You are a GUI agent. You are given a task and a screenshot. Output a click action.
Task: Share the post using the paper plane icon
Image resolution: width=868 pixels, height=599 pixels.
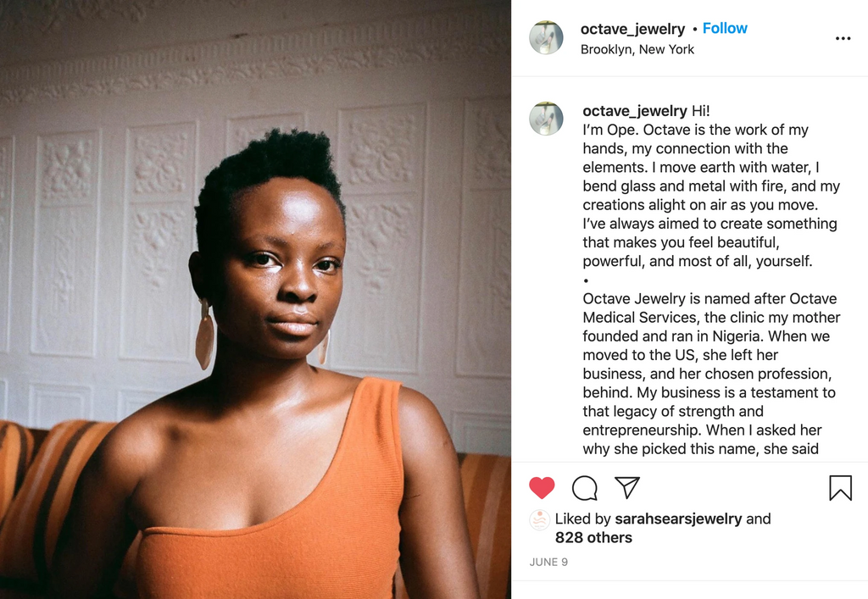pyautogui.click(x=627, y=487)
